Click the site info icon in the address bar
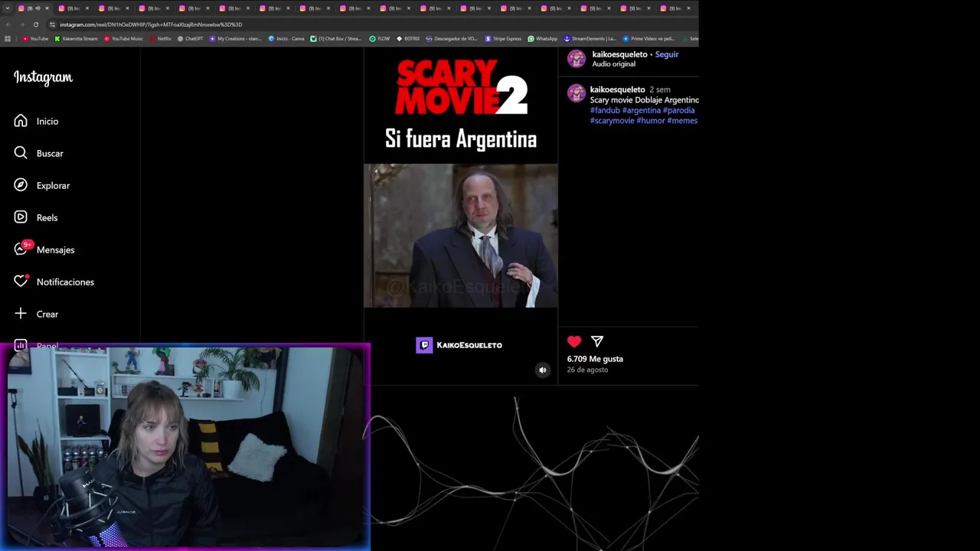Viewport: 980px width, 551px height. pyautogui.click(x=52, y=24)
